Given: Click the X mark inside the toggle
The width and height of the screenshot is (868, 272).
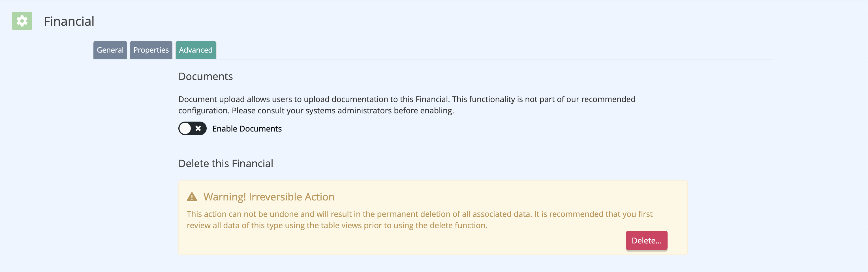Looking at the screenshot, I should point(198,128).
